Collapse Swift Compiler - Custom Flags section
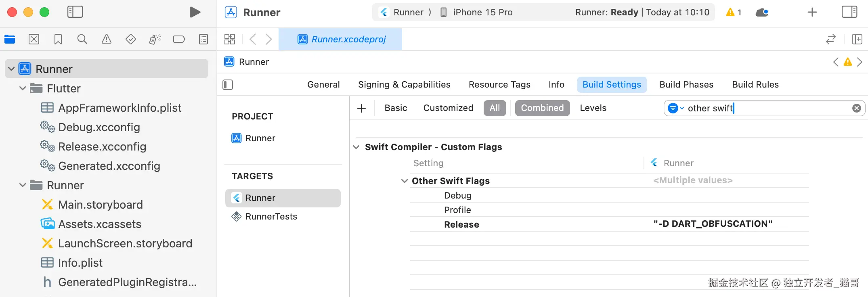Viewport: 868px width, 297px height. pos(356,147)
